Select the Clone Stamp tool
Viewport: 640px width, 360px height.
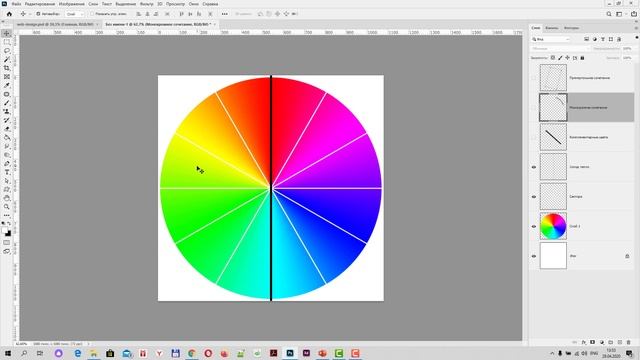[x=7, y=111]
